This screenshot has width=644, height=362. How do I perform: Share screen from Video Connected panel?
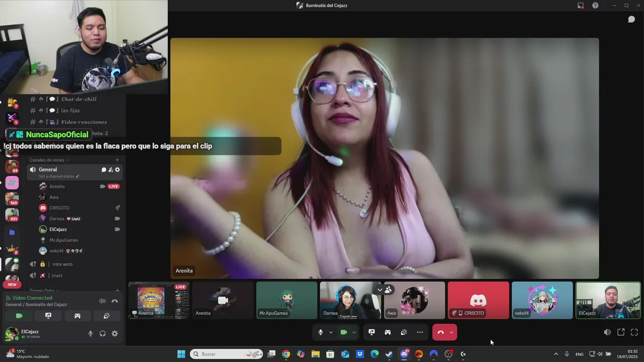(x=48, y=316)
